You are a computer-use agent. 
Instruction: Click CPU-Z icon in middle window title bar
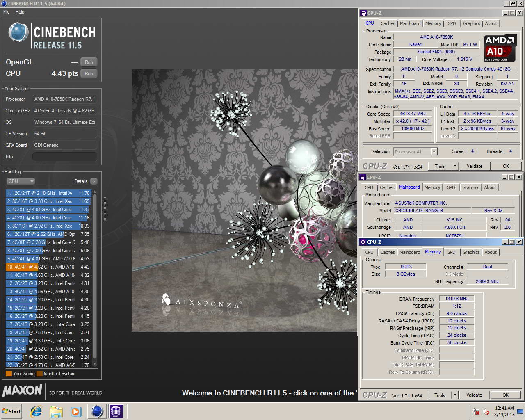point(363,177)
